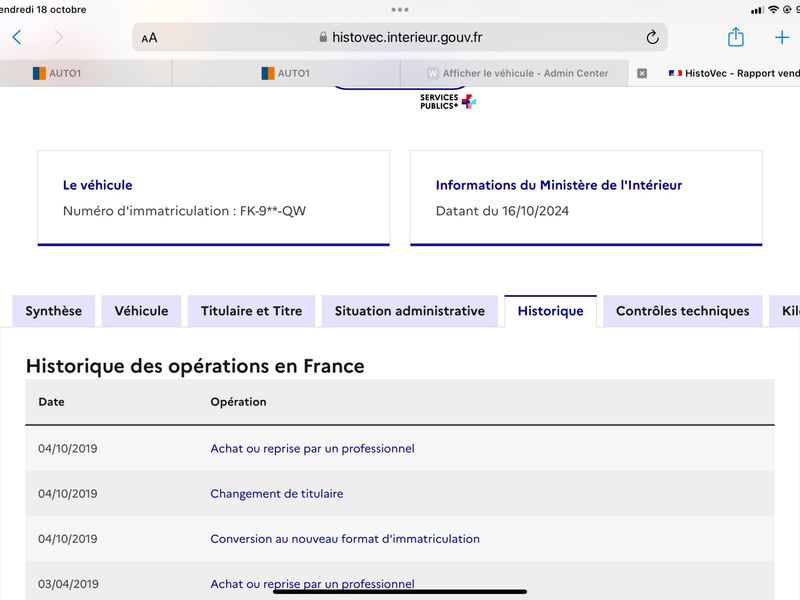The height and width of the screenshot is (600, 800).
Task: Switch to the second AUTO1 browser tab
Action: pyautogui.click(x=286, y=73)
